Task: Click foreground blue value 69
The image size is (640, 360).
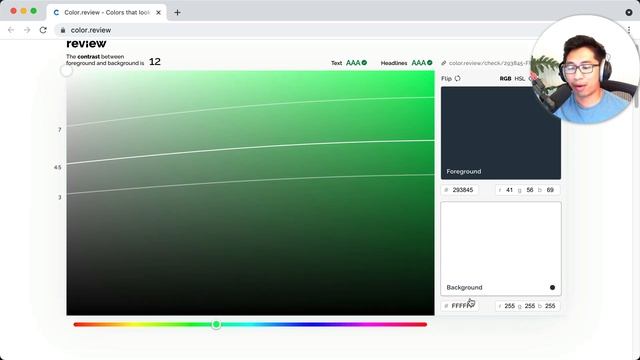Action: pos(550,190)
